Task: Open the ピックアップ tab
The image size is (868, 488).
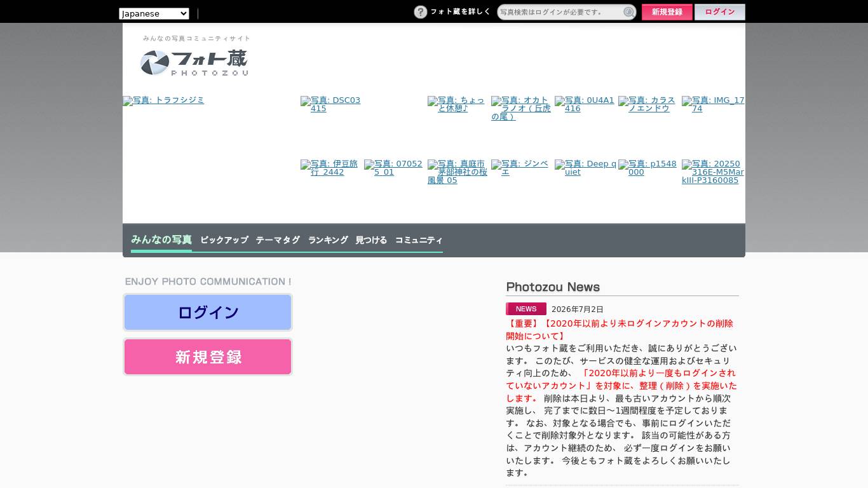Action: (x=224, y=240)
